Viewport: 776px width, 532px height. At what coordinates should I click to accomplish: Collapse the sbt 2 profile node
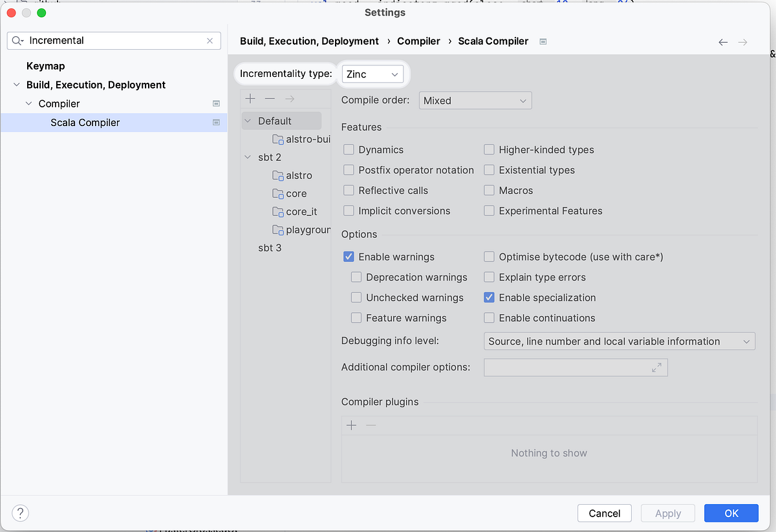(x=248, y=157)
